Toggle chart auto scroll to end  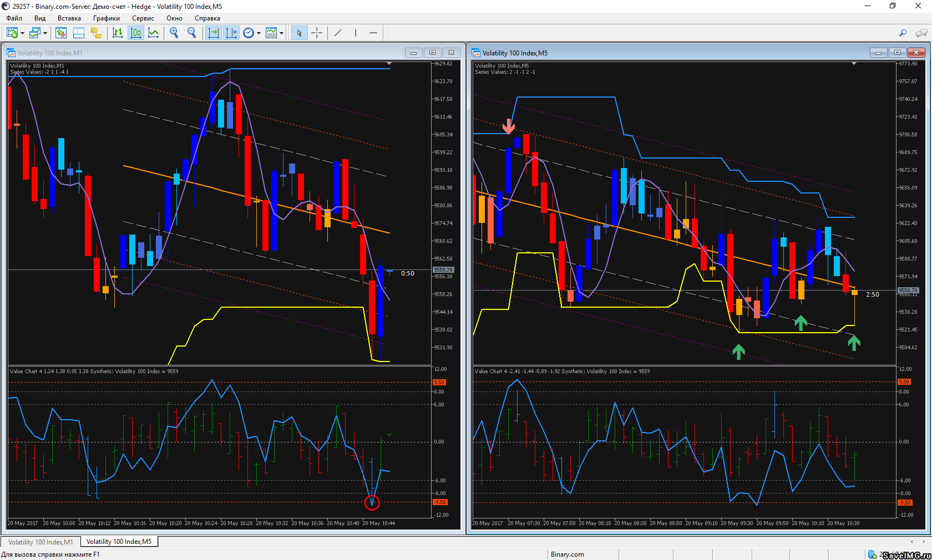pos(213,33)
